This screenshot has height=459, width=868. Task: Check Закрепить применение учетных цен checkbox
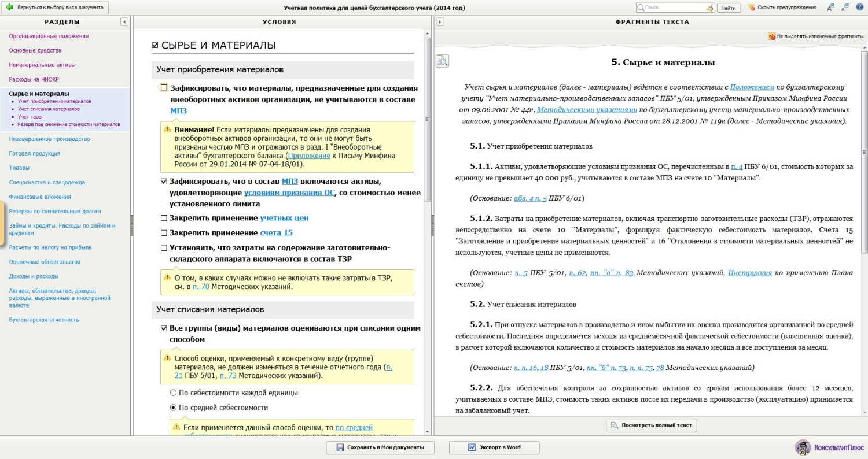[164, 218]
